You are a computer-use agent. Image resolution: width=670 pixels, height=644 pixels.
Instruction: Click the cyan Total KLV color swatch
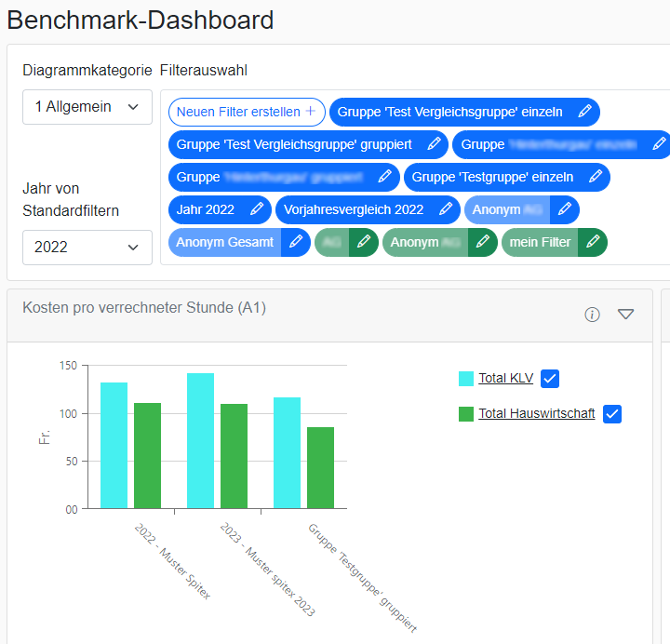click(466, 379)
